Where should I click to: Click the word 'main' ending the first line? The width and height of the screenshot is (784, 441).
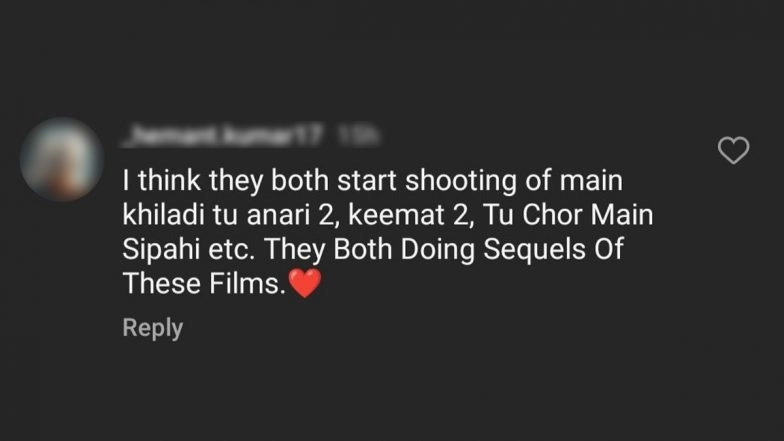click(x=591, y=181)
